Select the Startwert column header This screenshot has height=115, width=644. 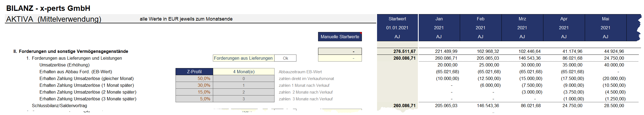coord(397,28)
